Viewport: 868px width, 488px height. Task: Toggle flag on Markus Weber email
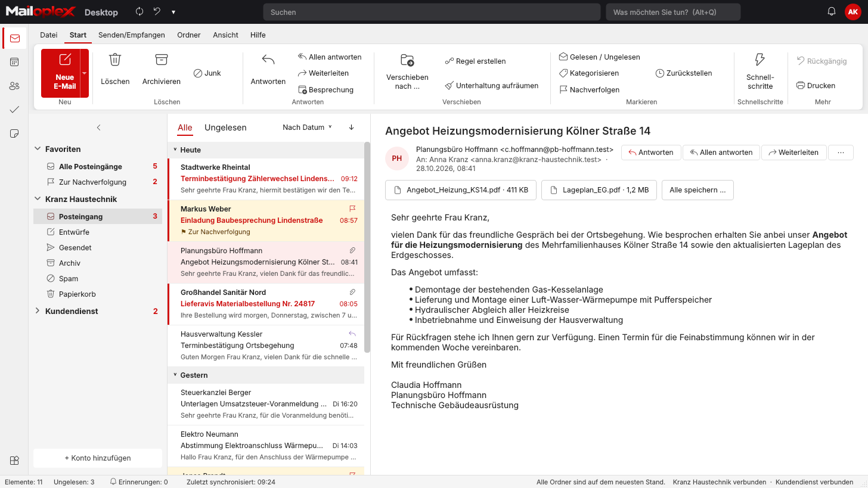[352, 209]
